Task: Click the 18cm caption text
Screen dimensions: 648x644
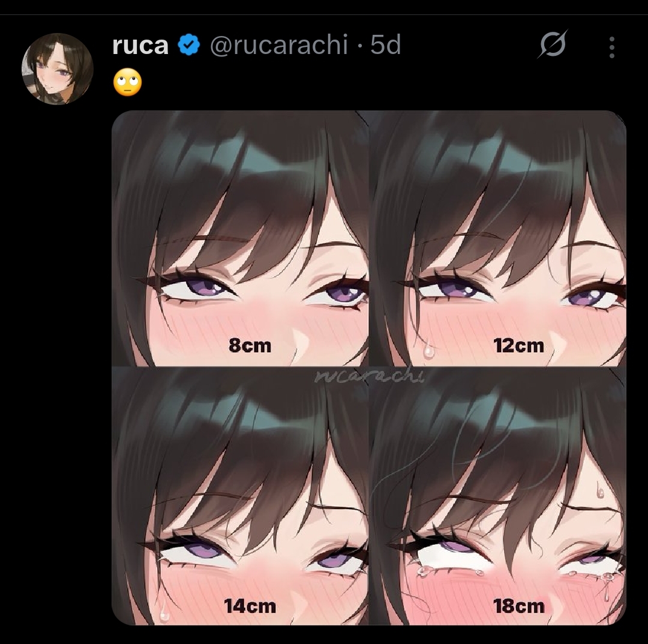Action: (519, 606)
